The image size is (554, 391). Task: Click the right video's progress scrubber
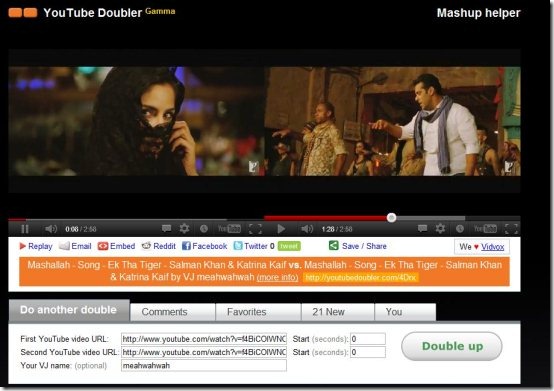pyautogui.click(x=391, y=218)
